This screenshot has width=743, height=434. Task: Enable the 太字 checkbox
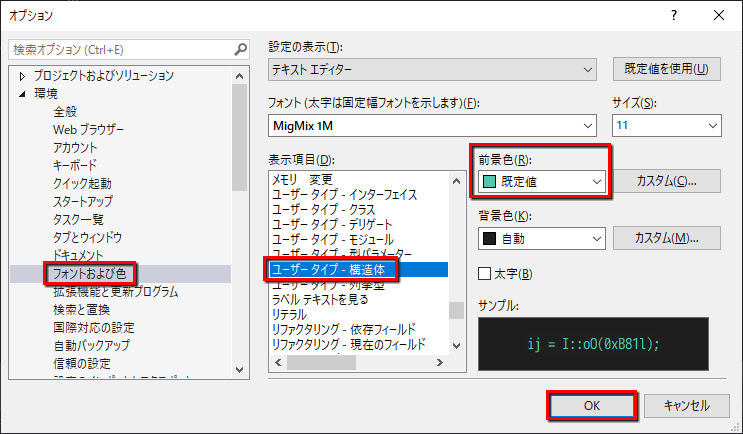[x=484, y=274]
